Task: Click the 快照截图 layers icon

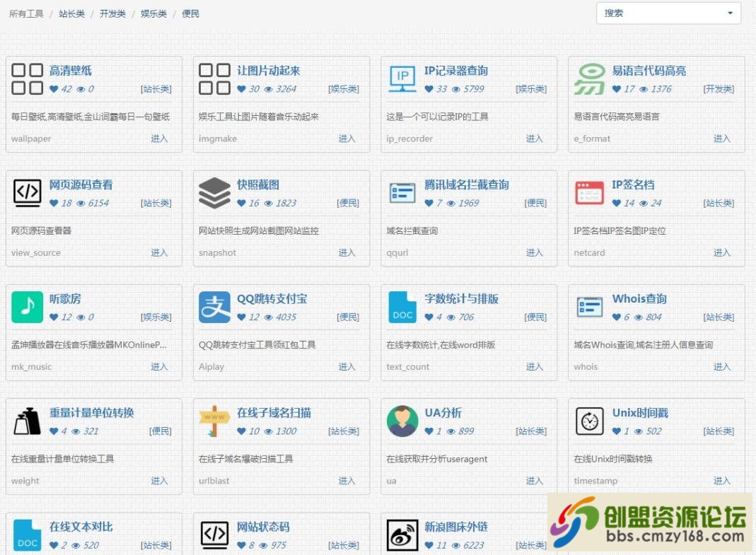Action: (x=214, y=193)
